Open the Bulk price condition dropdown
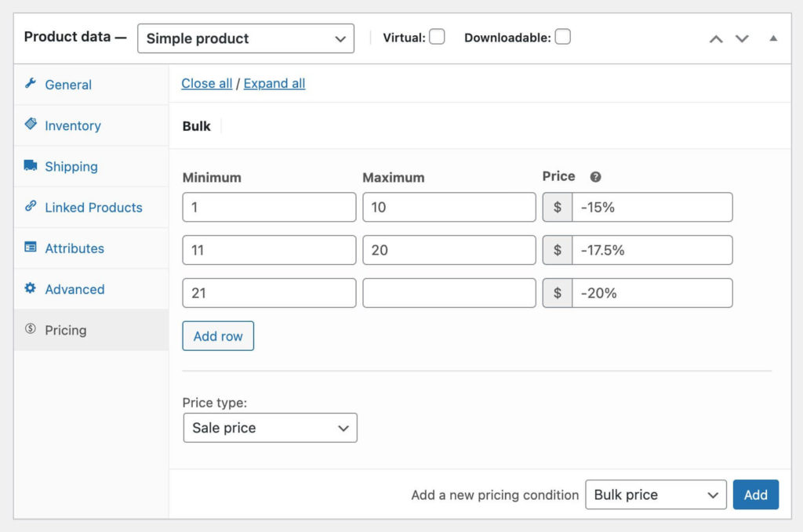This screenshot has height=532, width=803. 656,494
